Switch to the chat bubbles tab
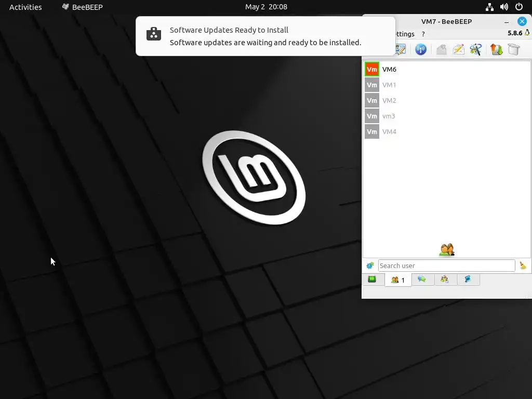The width and height of the screenshot is (532, 399). pos(422,279)
